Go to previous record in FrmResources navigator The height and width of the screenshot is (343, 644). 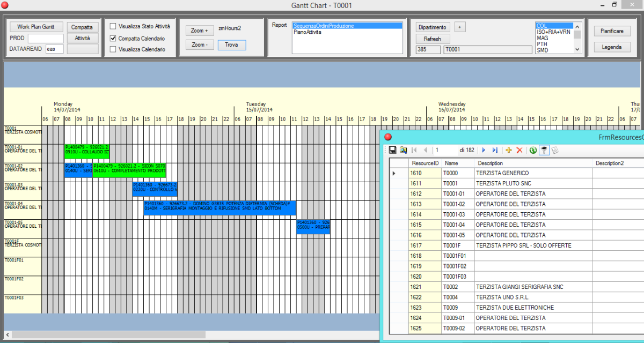pos(425,150)
